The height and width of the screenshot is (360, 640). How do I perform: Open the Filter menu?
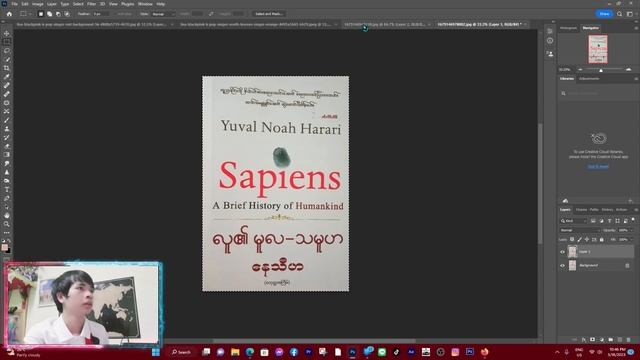coord(91,4)
